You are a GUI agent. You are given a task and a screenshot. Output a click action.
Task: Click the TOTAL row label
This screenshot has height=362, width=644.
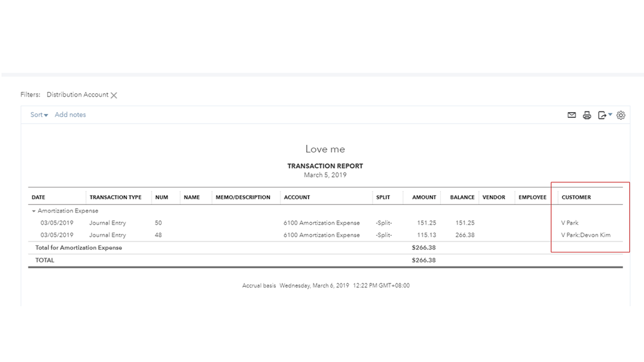point(44,260)
